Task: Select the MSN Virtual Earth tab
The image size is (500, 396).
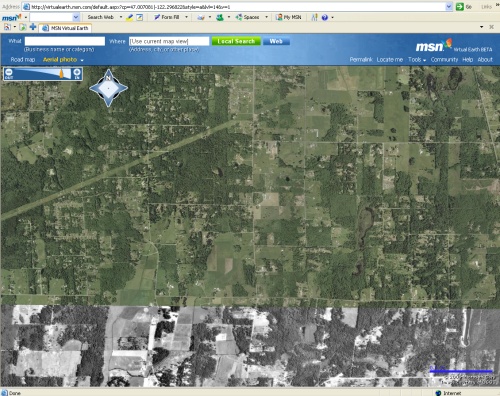Action: click(x=66, y=28)
